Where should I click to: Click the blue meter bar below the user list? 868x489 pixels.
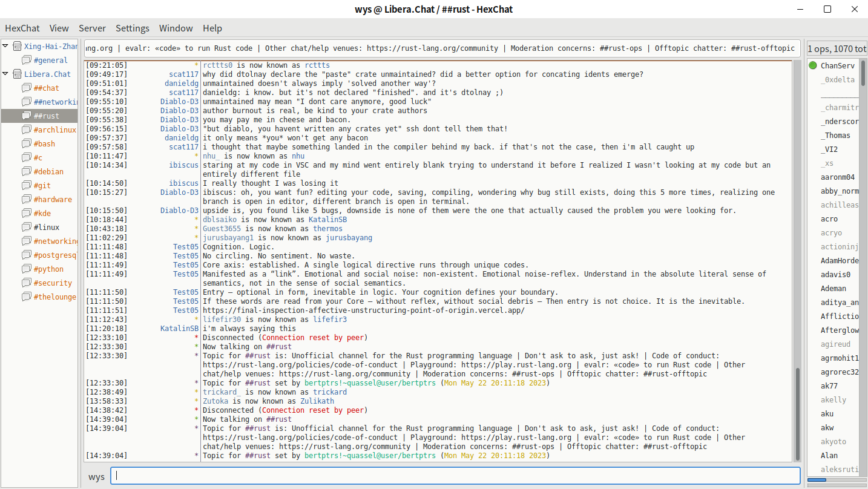pyautogui.click(x=817, y=481)
